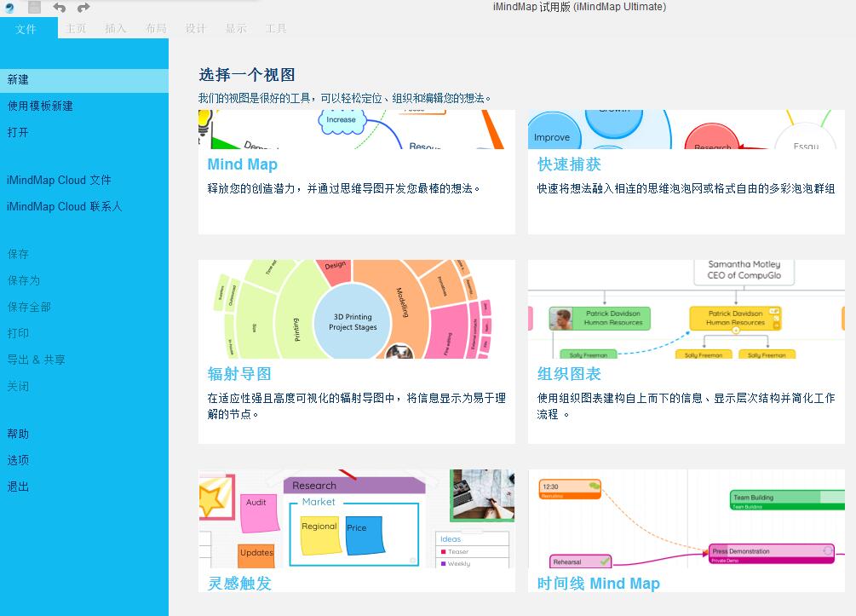856x616 pixels.
Task: Click 退出 to exit the application
Action: pyautogui.click(x=18, y=486)
